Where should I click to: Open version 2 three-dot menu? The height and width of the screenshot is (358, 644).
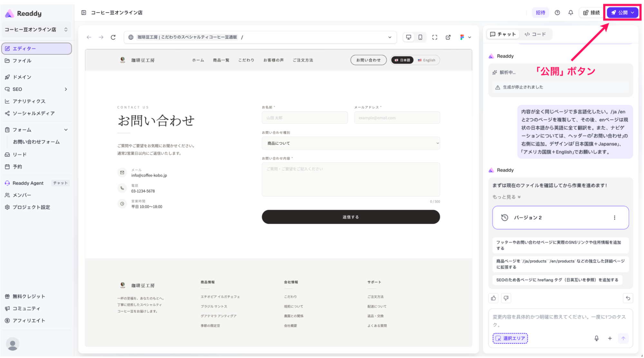coord(614,218)
